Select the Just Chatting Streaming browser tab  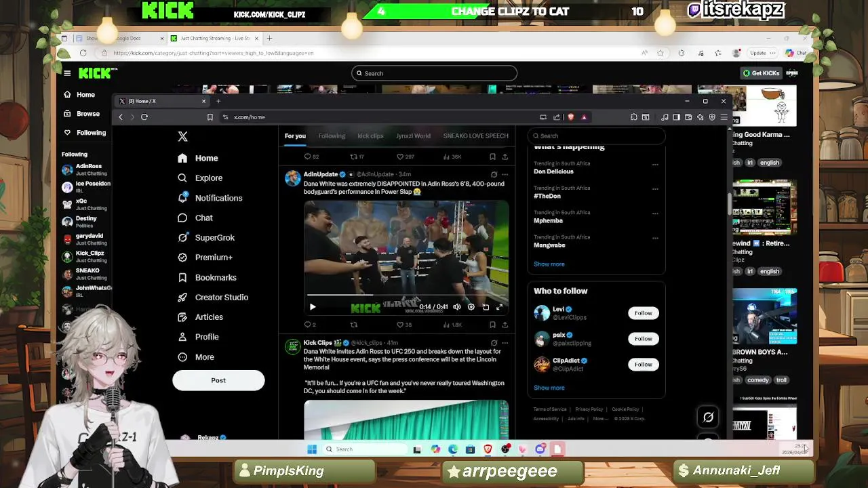click(214, 38)
